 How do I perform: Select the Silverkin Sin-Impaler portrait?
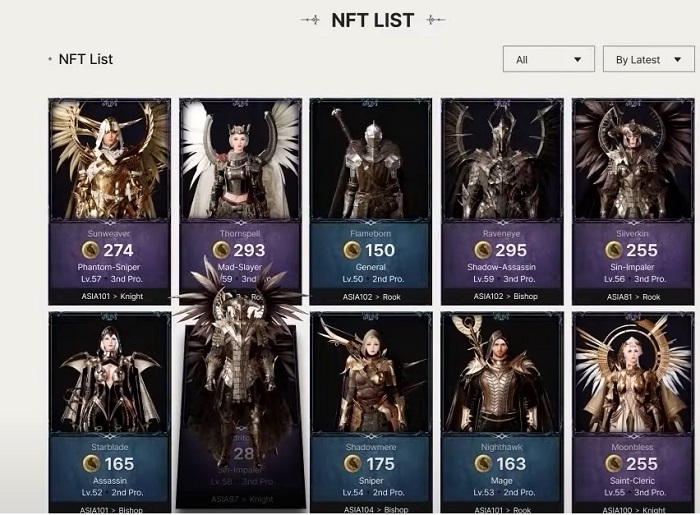click(632, 160)
